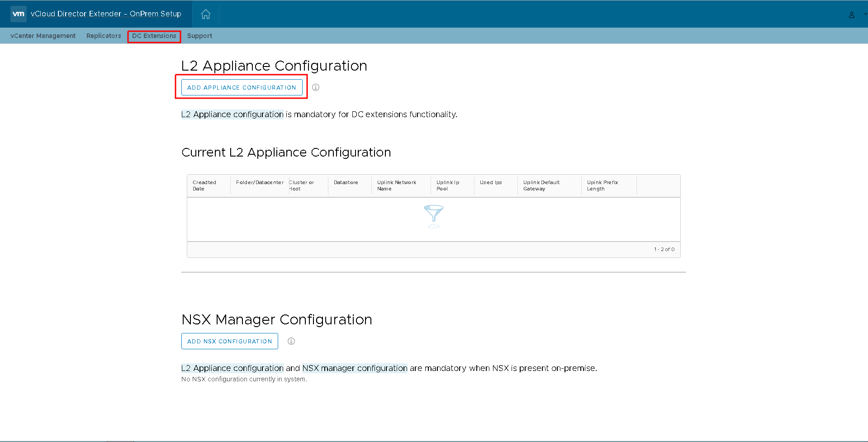Click the pagination label showing 1 - 2 of 0
The image size is (868, 442).
click(x=664, y=249)
